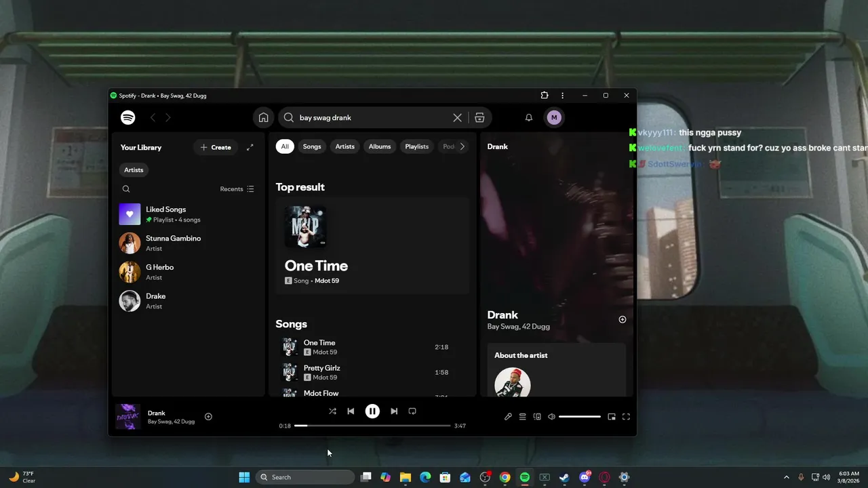Toggle the lyrics microphone icon
868x488 pixels.
[x=508, y=417]
